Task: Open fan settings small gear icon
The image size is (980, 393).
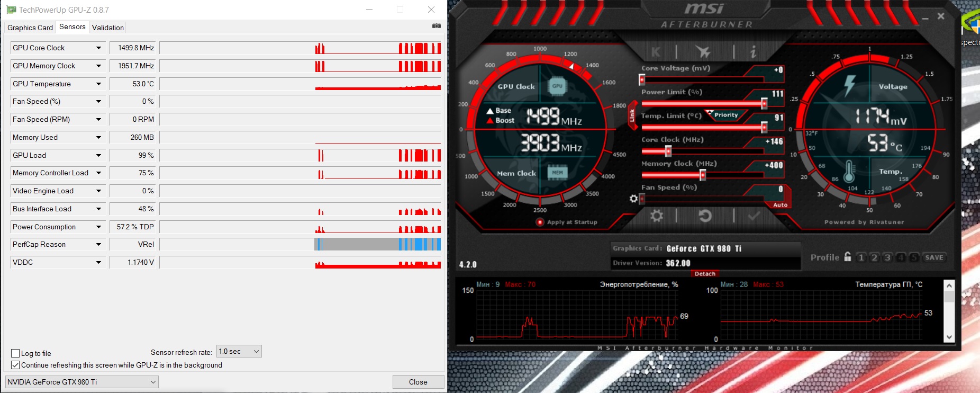Action: (x=633, y=199)
